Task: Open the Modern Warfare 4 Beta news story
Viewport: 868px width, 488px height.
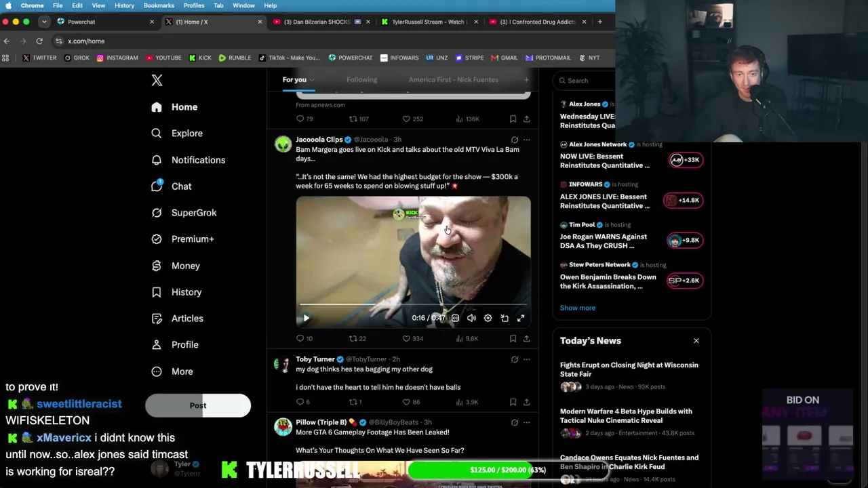Action: coord(626,415)
